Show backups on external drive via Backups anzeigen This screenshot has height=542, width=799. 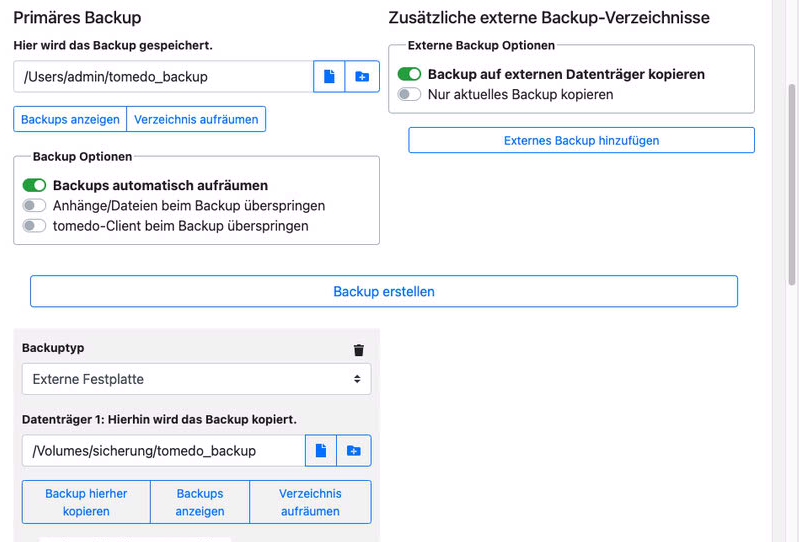[200, 502]
